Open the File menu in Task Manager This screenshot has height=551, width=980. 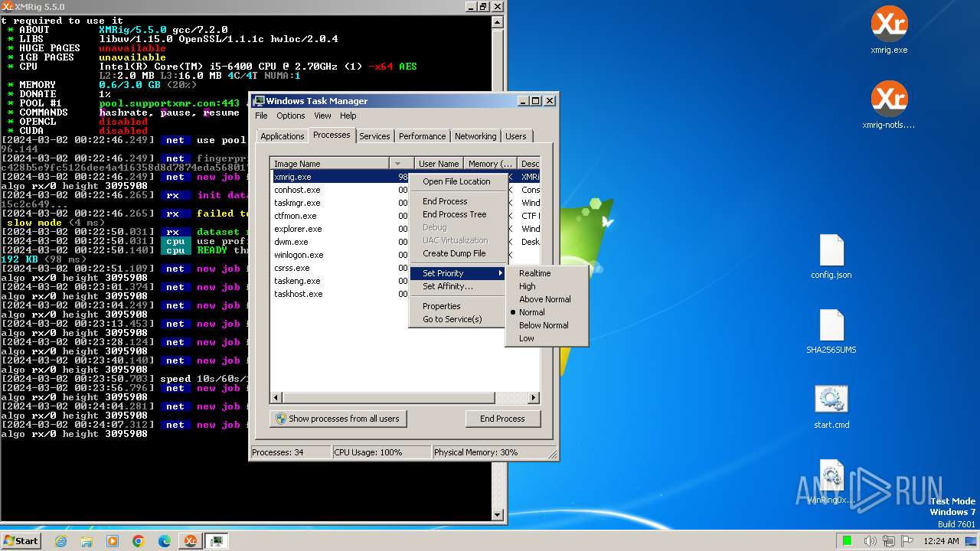tap(261, 116)
